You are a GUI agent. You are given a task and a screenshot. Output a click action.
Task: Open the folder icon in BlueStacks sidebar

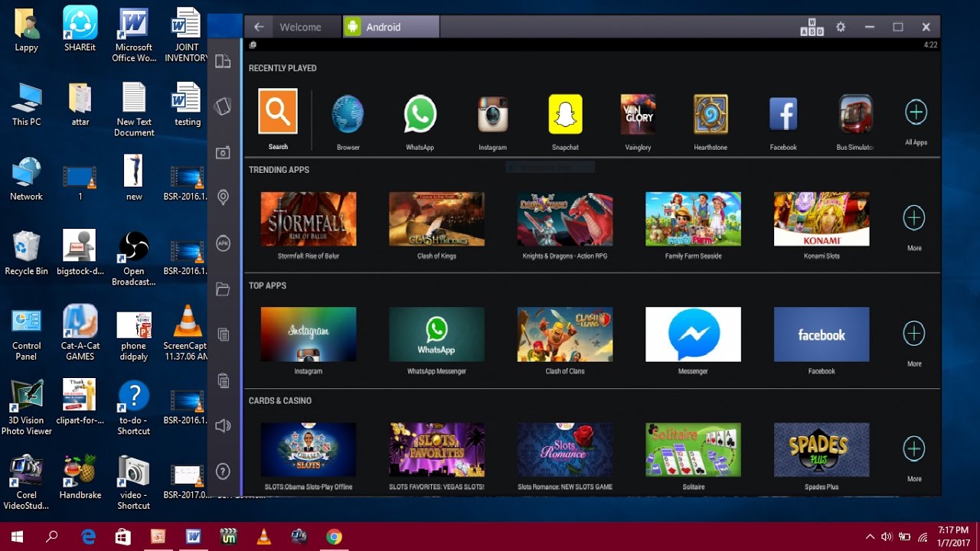(223, 289)
